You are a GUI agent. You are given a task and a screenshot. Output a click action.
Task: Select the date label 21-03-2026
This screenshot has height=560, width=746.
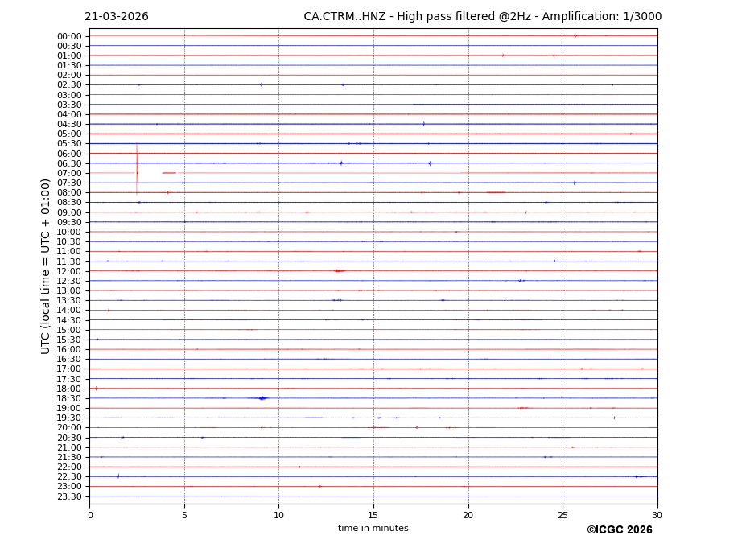point(117,17)
